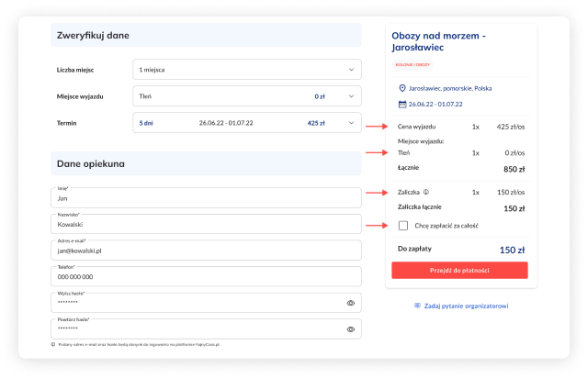588x379 pixels.
Task: Select the Adres e-mail input field
Action: [207, 250]
